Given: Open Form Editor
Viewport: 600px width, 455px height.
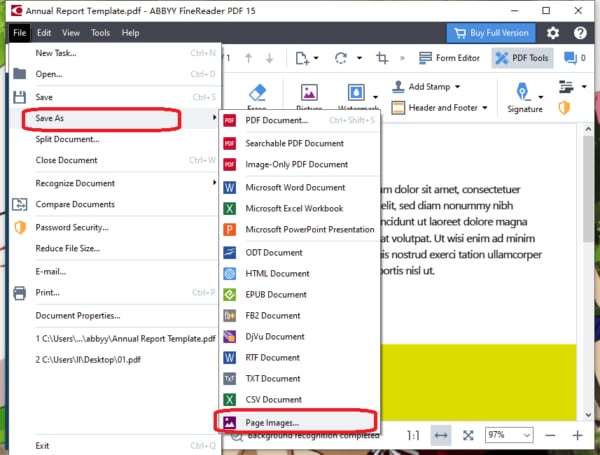Looking at the screenshot, I should coord(449,58).
